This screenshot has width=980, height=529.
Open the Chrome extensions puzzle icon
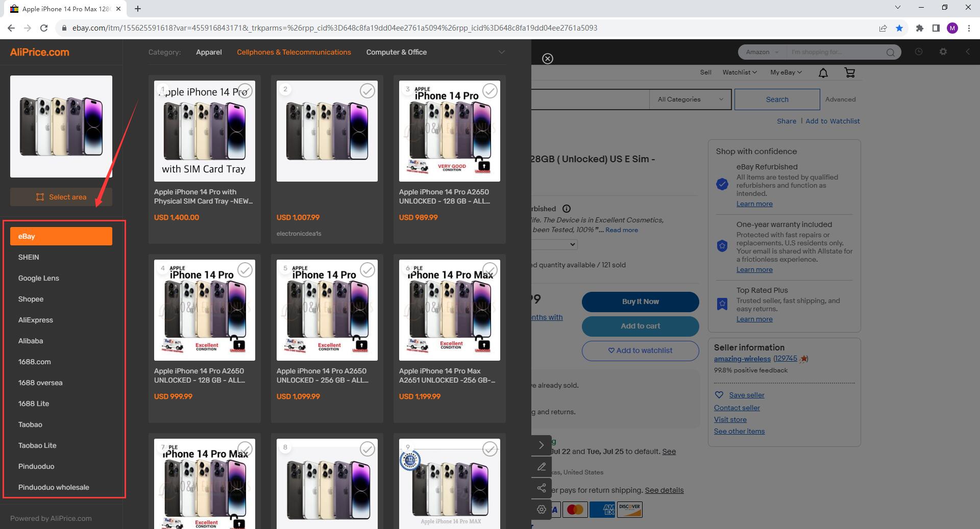click(920, 28)
